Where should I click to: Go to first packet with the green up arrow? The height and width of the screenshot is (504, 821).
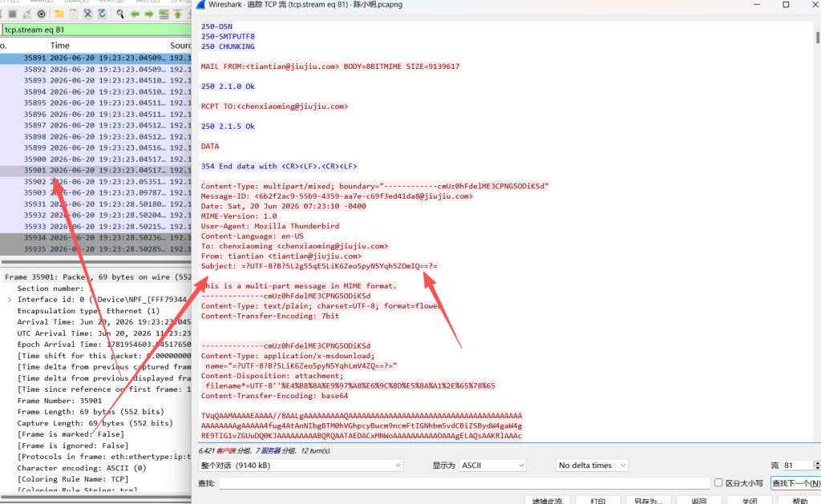tap(178, 14)
